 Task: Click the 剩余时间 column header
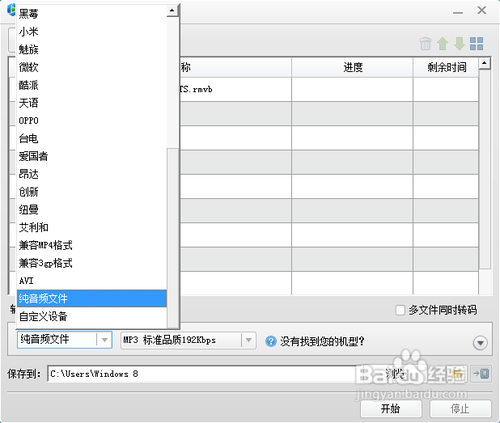click(x=446, y=68)
